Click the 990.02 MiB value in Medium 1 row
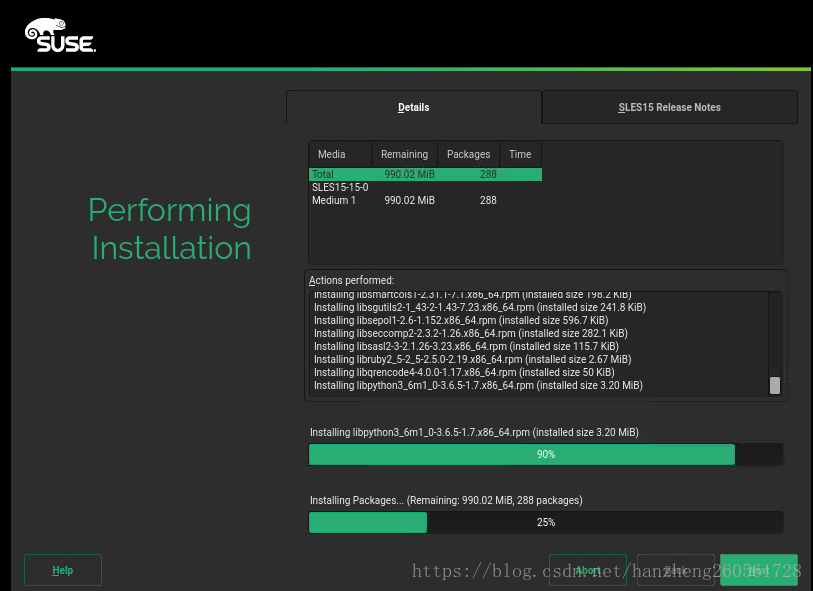The image size is (813, 591). pyautogui.click(x=409, y=200)
